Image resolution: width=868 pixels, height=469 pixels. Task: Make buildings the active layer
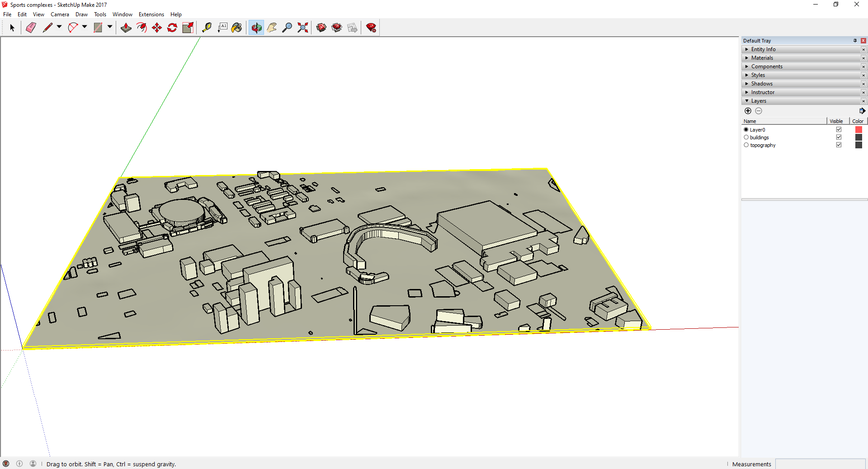(746, 137)
